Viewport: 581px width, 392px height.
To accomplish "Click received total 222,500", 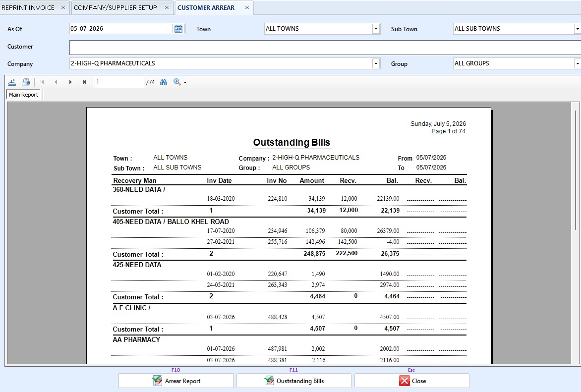I will coord(347,253).
